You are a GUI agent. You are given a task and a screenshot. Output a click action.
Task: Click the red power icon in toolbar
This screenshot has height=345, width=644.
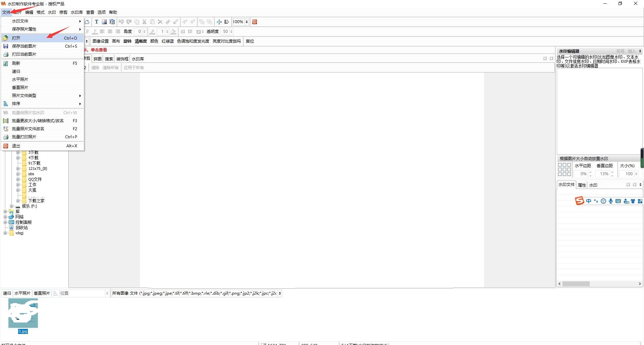255,22
